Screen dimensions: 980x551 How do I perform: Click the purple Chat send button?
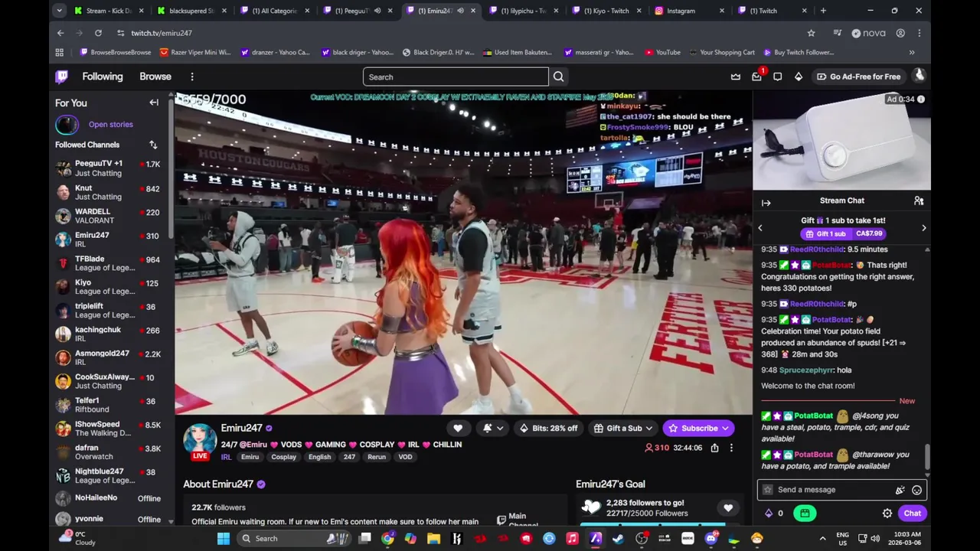pos(912,514)
